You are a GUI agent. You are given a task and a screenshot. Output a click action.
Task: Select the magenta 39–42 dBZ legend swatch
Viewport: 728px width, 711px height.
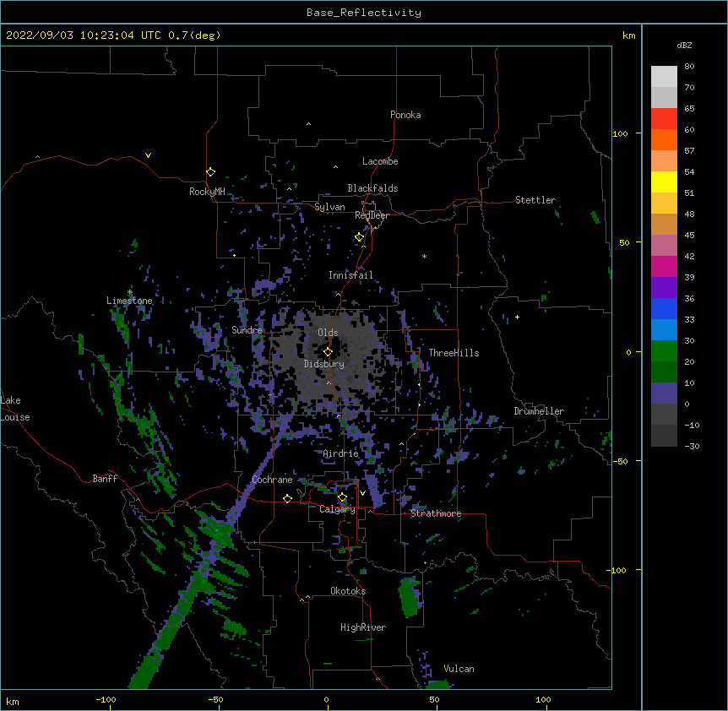point(664,266)
